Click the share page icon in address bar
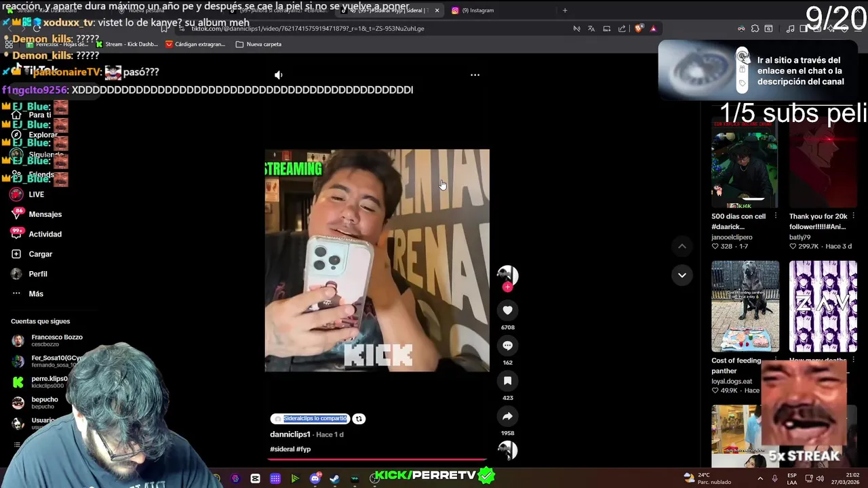This screenshot has height=488, width=868. [x=622, y=28]
